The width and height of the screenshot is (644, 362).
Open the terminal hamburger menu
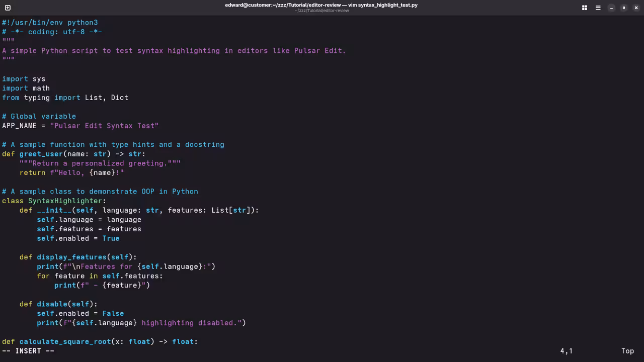pyautogui.click(x=598, y=8)
